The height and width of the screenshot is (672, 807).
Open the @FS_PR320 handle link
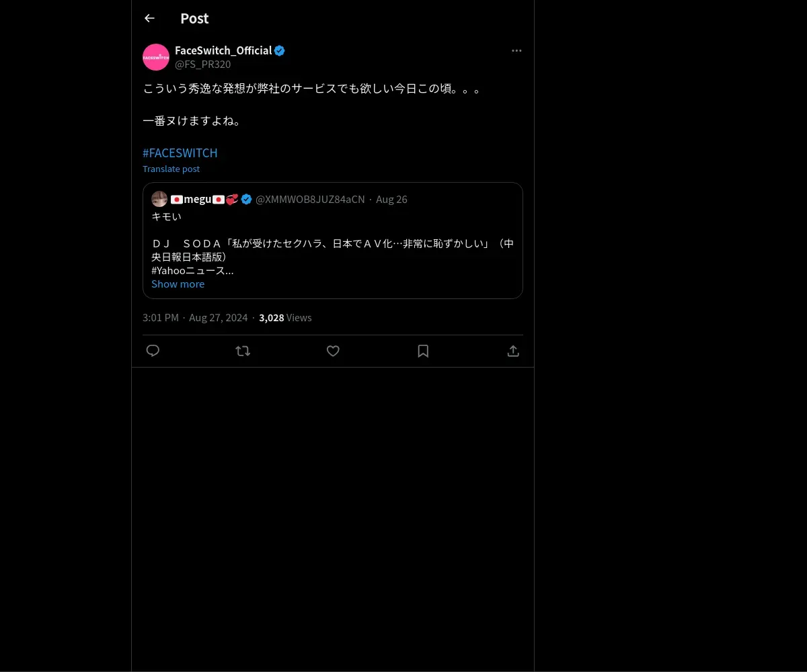202,65
